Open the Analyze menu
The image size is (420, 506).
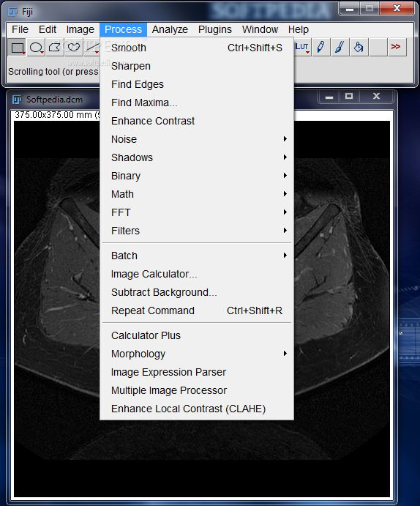click(170, 29)
